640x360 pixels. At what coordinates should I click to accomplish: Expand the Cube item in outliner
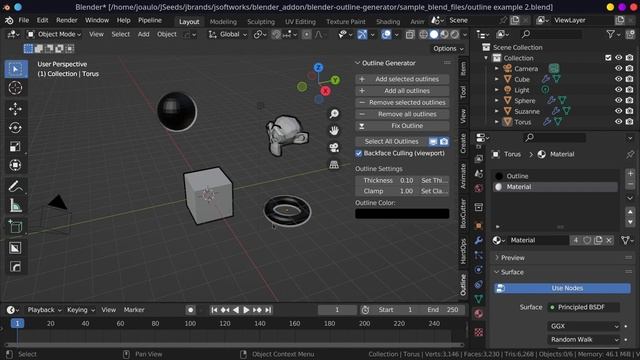497,79
